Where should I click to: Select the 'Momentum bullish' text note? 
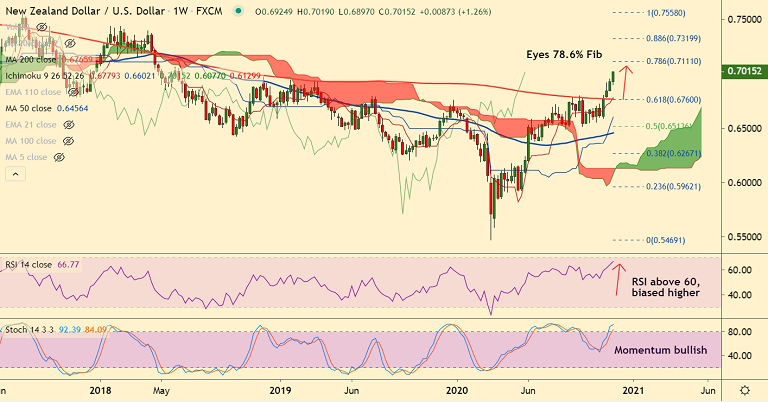click(x=661, y=350)
